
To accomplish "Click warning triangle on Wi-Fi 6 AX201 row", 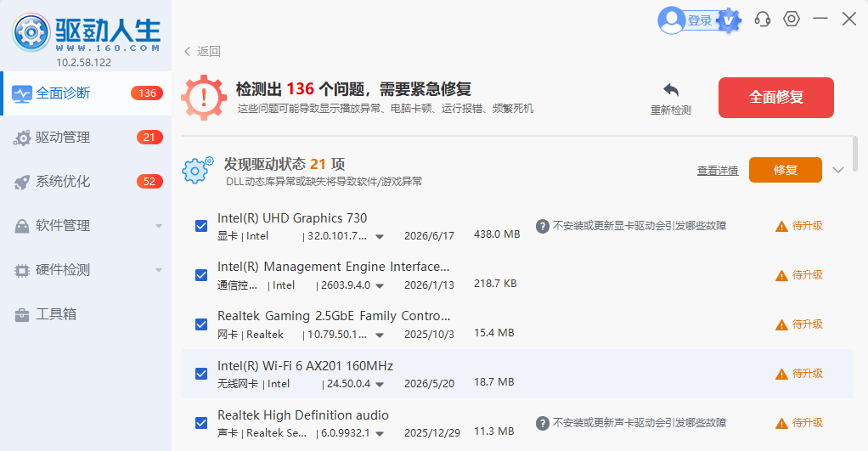I will (781, 374).
